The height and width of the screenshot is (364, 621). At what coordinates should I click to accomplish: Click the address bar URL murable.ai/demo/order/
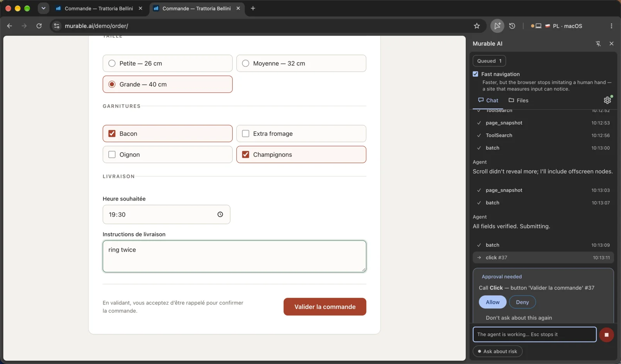coord(96,26)
